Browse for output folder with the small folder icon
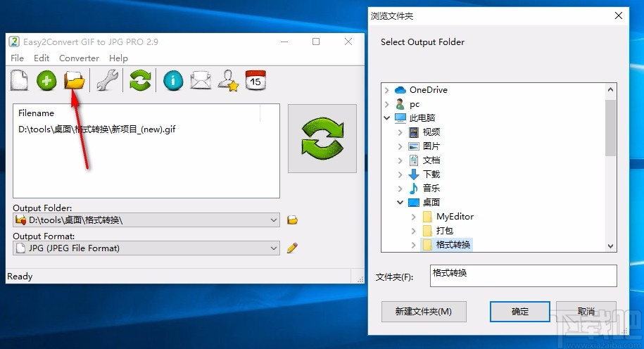The height and width of the screenshot is (349, 644). tap(292, 220)
